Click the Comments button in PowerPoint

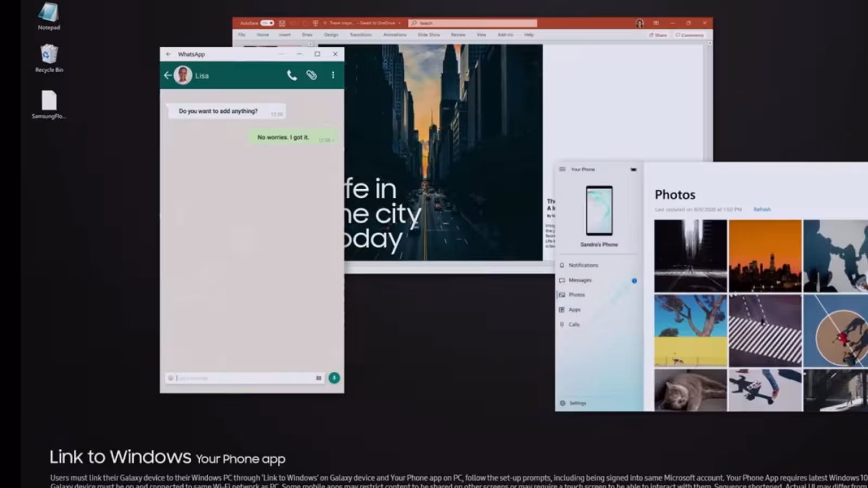tap(690, 35)
